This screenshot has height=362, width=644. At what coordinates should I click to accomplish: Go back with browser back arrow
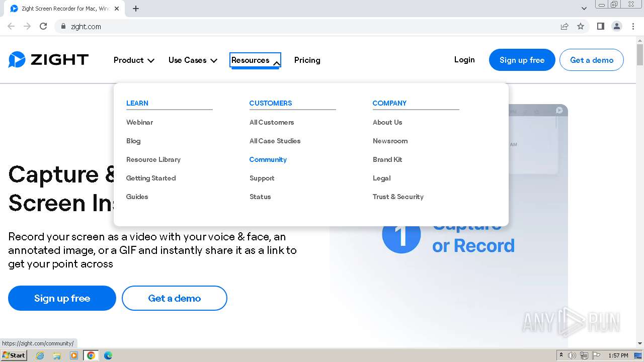[x=11, y=26]
